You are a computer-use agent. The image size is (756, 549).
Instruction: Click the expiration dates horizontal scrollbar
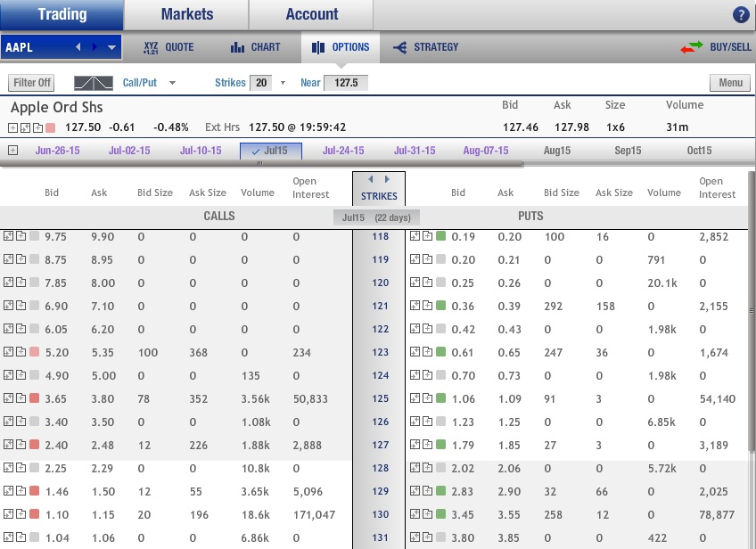pos(260,163)
